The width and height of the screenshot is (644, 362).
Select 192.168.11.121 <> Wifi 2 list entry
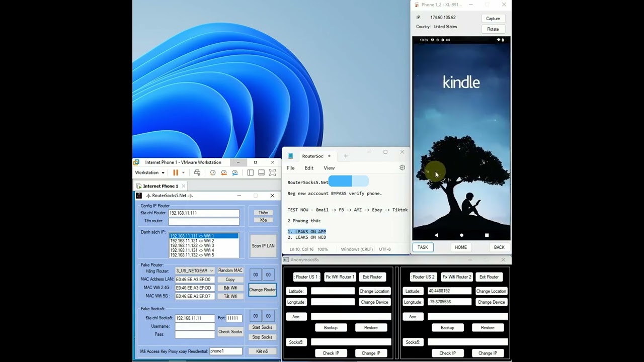204,241
